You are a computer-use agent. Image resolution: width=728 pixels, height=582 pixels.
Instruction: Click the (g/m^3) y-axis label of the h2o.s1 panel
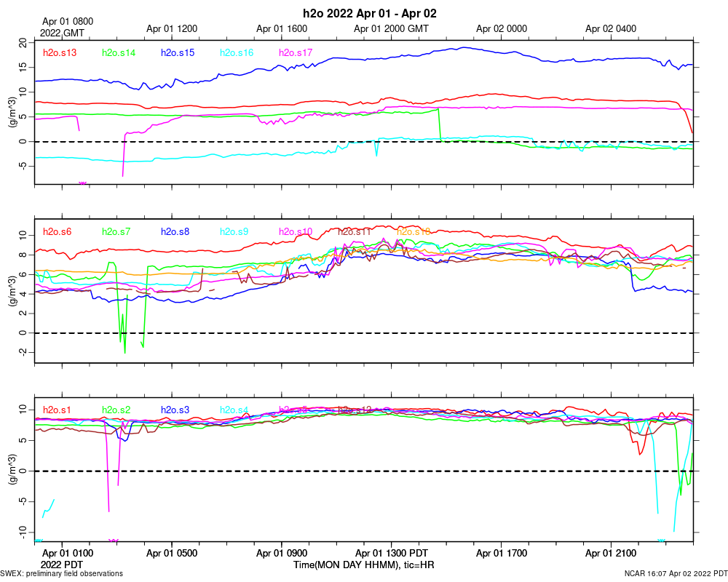pos(12,469)
